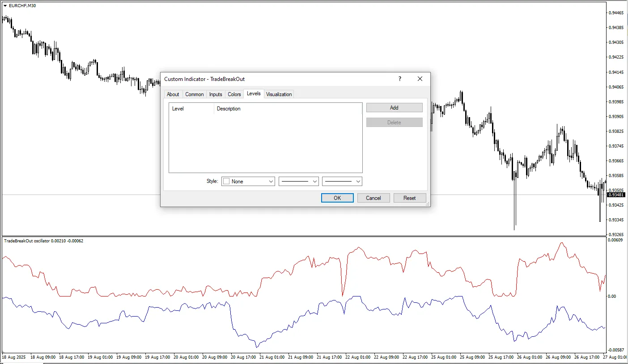Viewport: 628px width, 364px height.
Task: Open the line style dropdown
Action: (298, 182)
